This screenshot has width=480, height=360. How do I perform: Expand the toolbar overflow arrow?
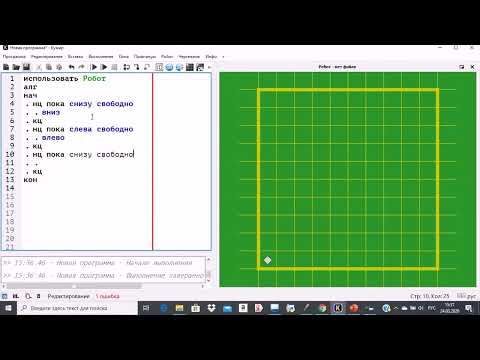pos(209,67)
